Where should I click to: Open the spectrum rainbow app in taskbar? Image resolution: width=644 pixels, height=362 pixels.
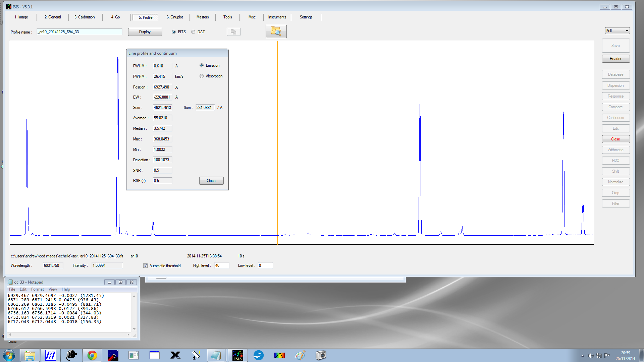(x=279, y=355)
